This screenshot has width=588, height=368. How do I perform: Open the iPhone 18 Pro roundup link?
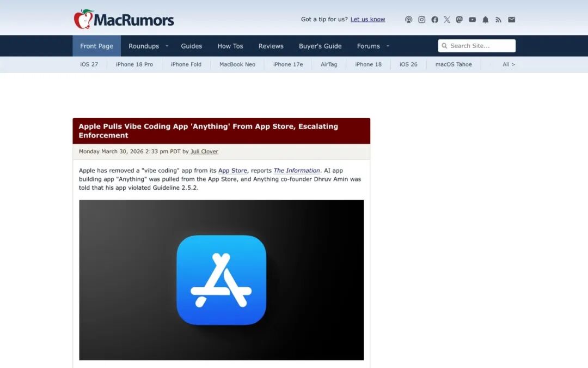click(134, 64)
